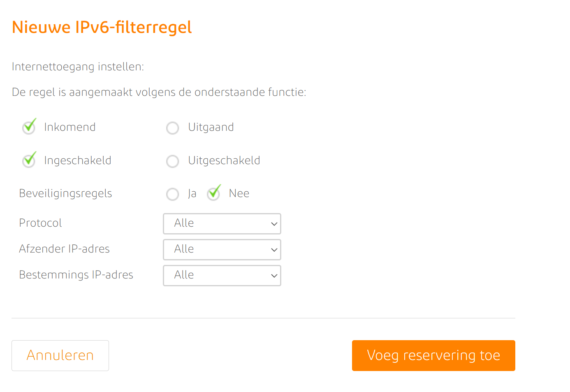Click the Voeg reservering toe button
Screen dimensions: 570x392
[x=433, y=355]
